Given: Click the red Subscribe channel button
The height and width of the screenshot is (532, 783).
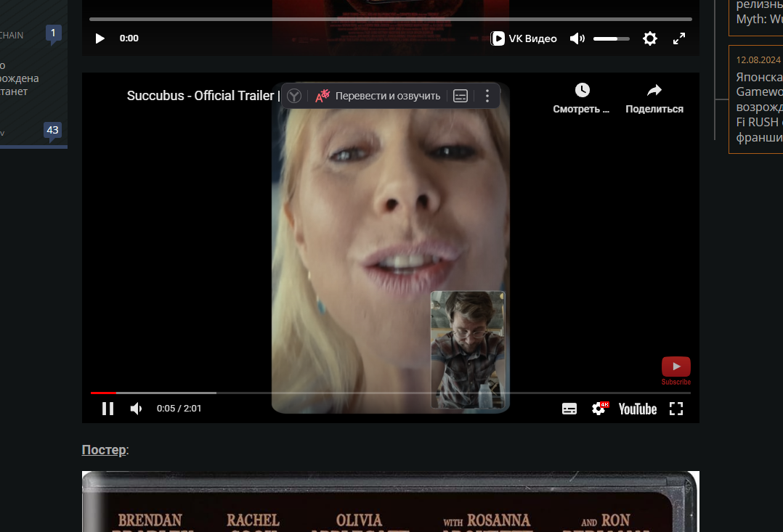Looking at the screenshot, I should [x=676, y=371].
